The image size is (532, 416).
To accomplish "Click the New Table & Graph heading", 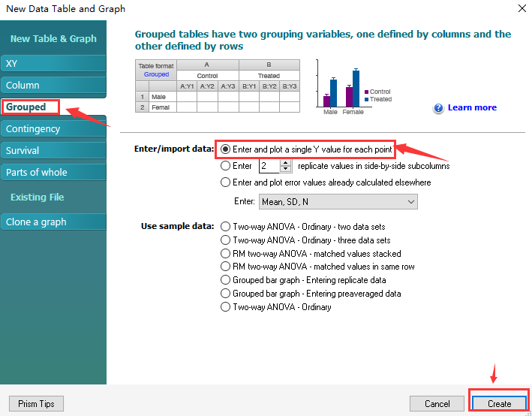I will click(53, 39).
